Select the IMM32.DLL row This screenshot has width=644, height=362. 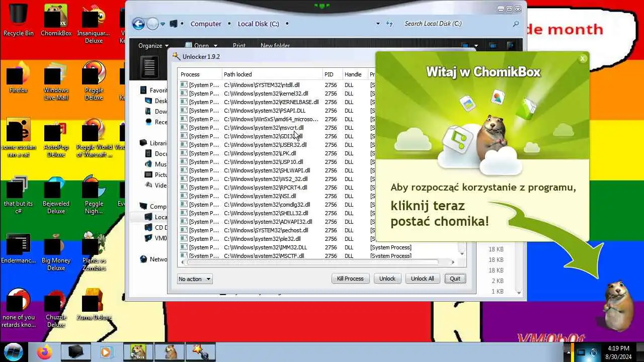click(317, 247)
